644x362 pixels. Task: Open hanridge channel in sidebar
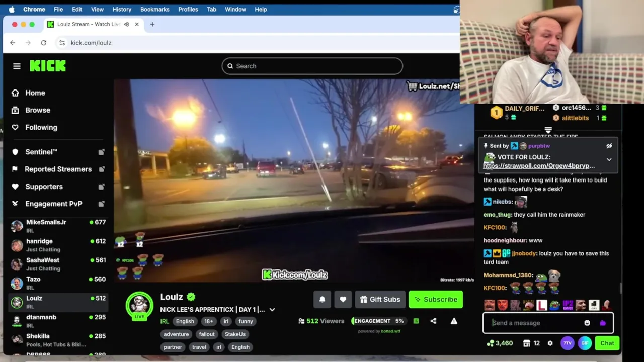(x=58, y=245)
